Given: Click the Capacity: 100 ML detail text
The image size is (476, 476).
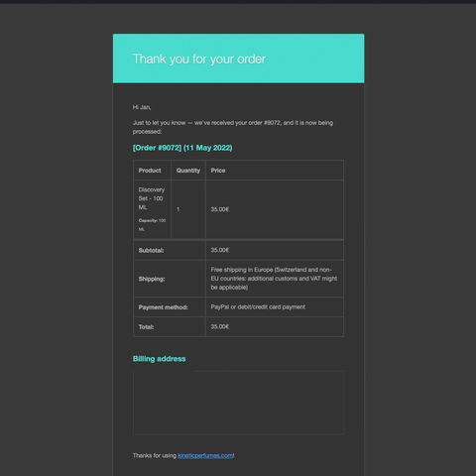Looking at the screenshot, I should (x=152, y=225).
